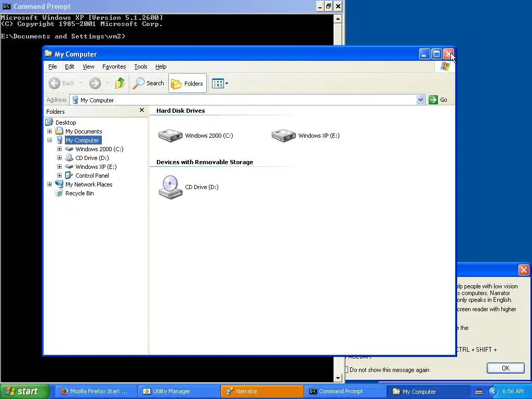Expand the Control Panel tree node
The width and height of the screenshot is (532, 399).
[x=59, y=175]
